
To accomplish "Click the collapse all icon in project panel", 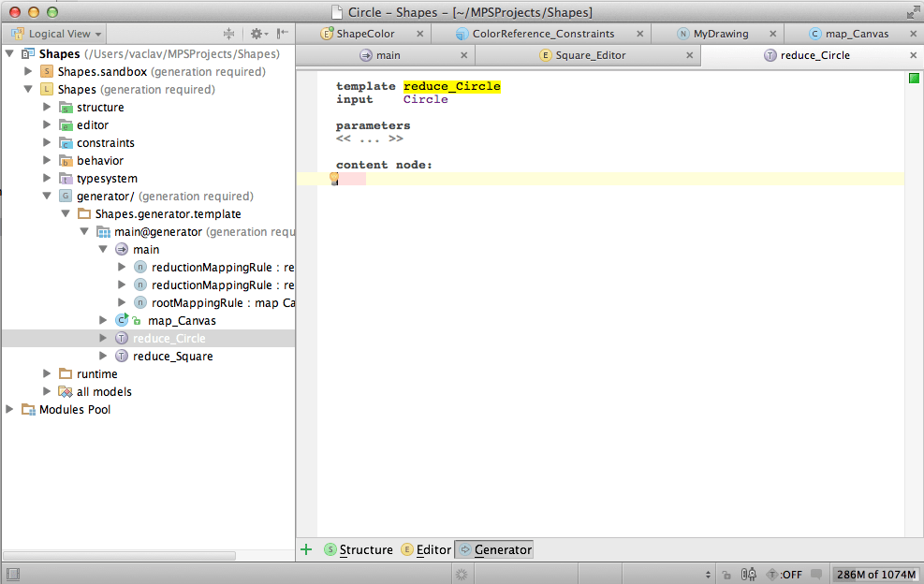I will pos(229,34).
